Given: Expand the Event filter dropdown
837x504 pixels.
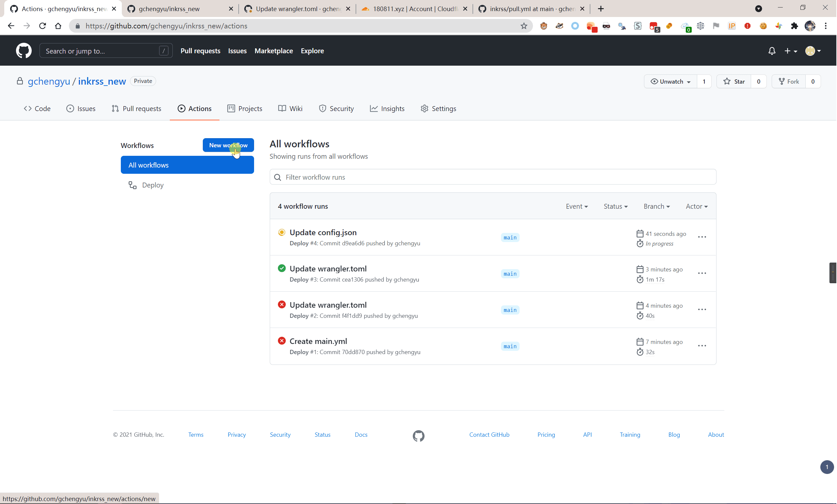Looking at the screenshot, I should 577,206.
